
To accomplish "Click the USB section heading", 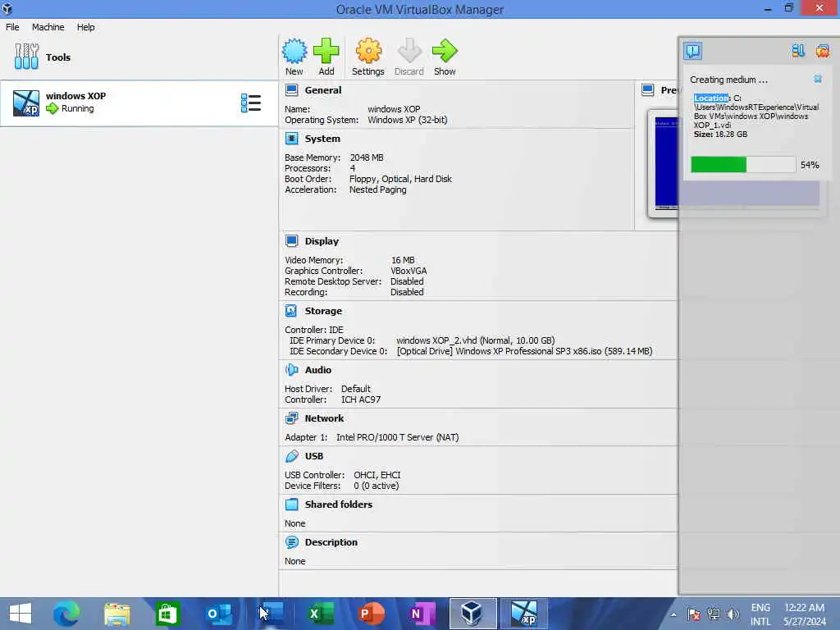I will 314,456.
